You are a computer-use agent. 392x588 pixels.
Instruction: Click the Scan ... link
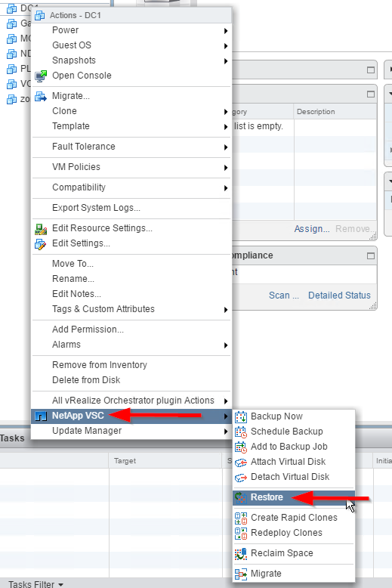(x=284, y=296)
